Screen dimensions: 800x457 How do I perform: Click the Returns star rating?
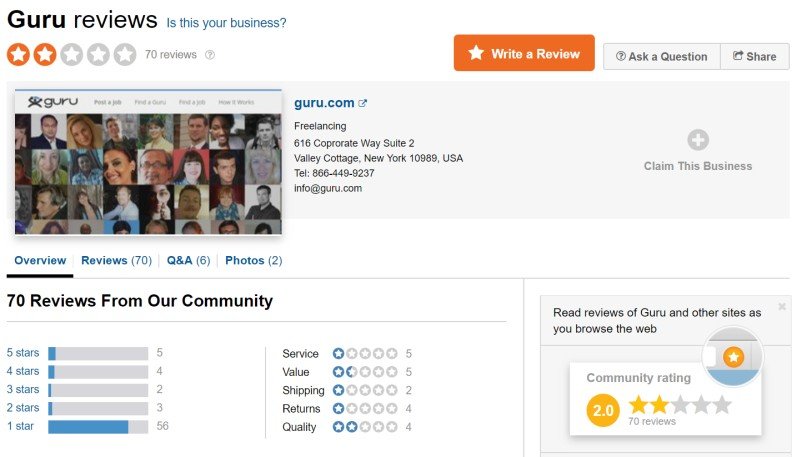365,409
